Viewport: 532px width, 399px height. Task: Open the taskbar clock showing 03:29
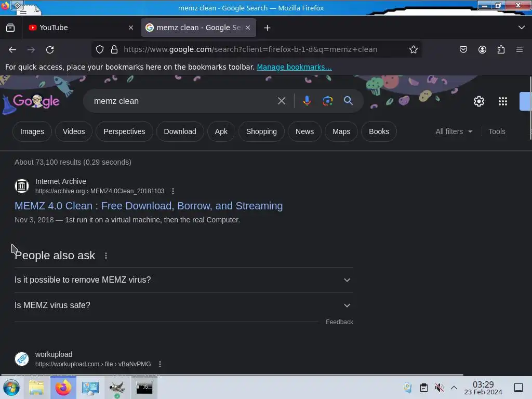(483, 388)
